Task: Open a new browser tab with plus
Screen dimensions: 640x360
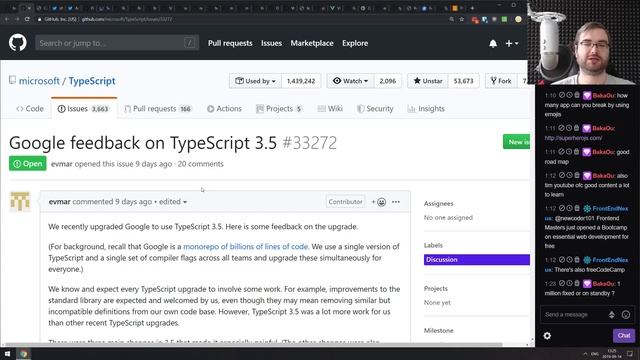Action: (472, 8)
